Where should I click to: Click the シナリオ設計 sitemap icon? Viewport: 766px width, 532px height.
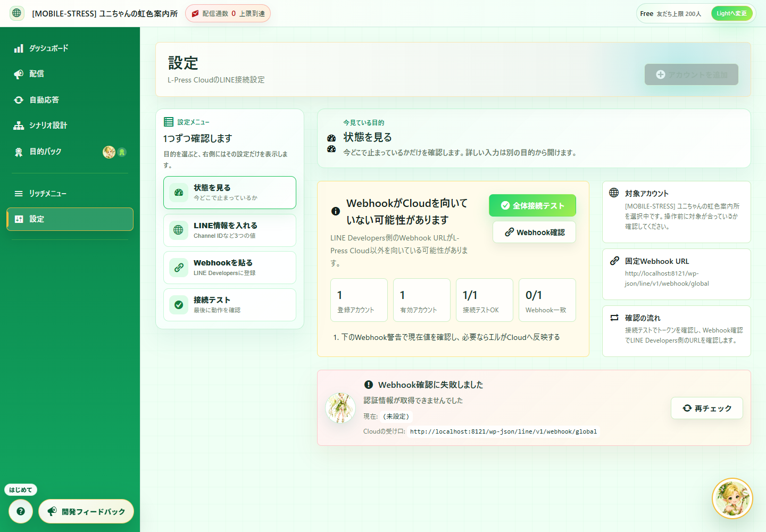(x=19, y=126)
